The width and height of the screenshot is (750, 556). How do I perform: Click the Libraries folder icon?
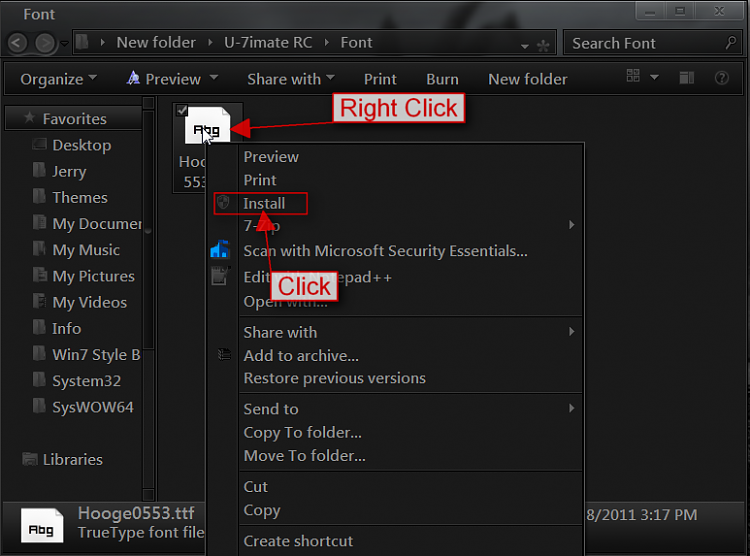click(30, 459)
